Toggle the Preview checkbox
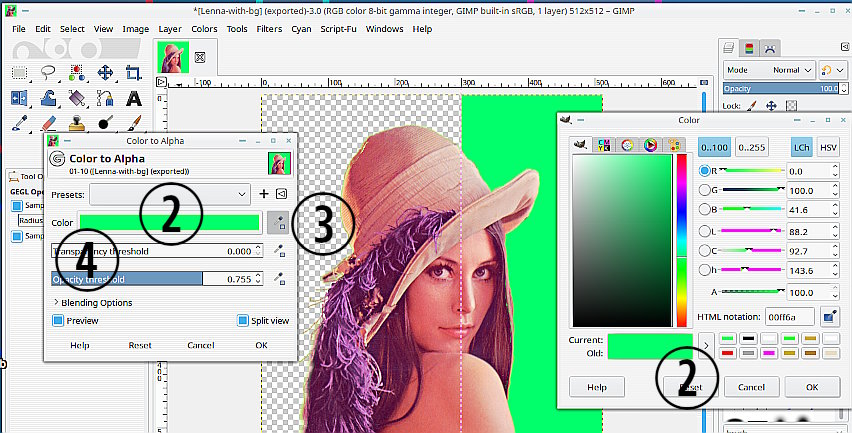 click(58, 321)
